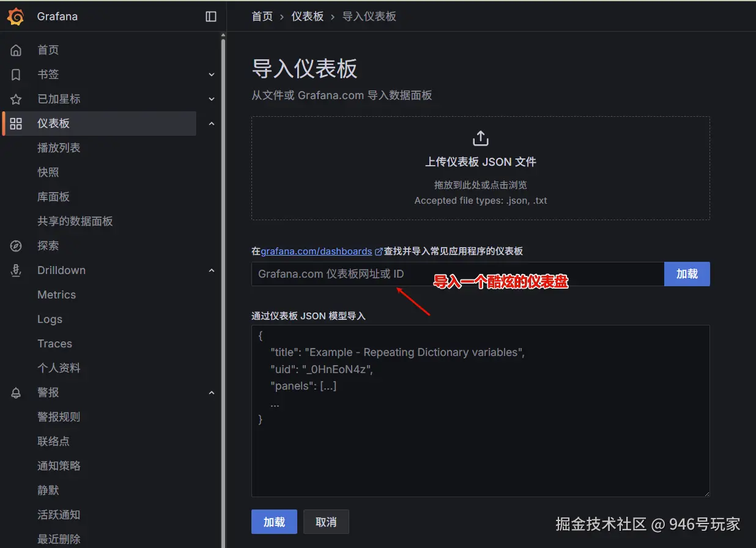Click the Drilldown icon
Image resolution: width=756 pixels, height=548 pixels.
click(x=16, y=270)
